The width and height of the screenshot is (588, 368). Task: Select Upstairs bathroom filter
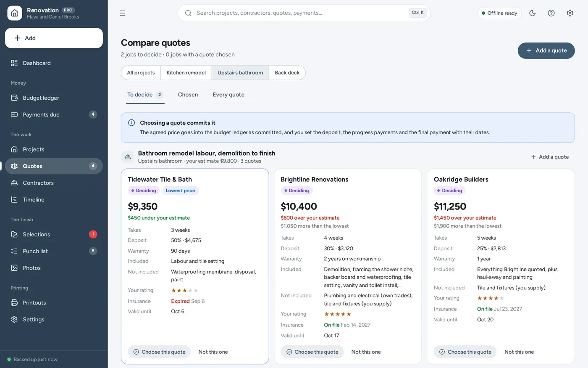tap(240, 73)
